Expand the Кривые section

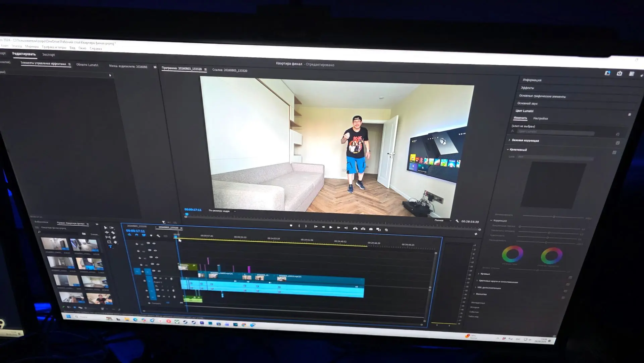[478, 274]
